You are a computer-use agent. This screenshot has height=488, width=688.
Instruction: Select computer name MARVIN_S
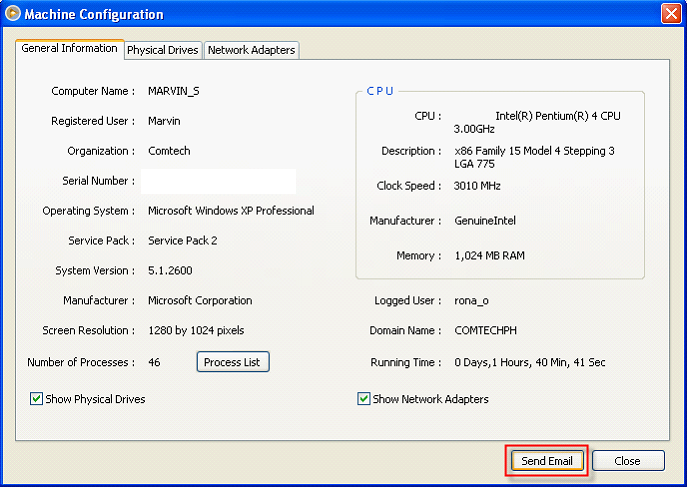coord(174,91)
